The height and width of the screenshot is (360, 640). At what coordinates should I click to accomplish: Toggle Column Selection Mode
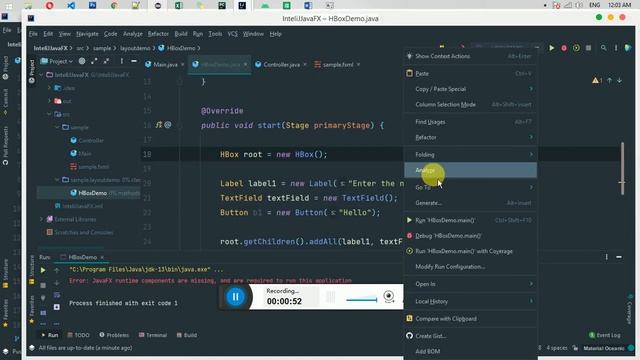(470, 104)
